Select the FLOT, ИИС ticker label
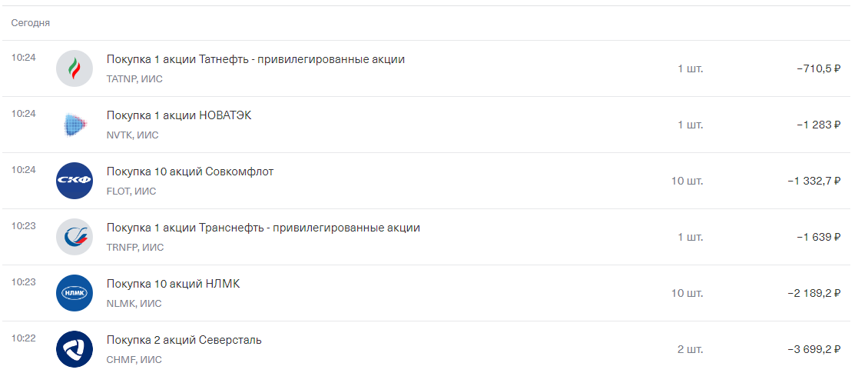 (x=131, y=191)
